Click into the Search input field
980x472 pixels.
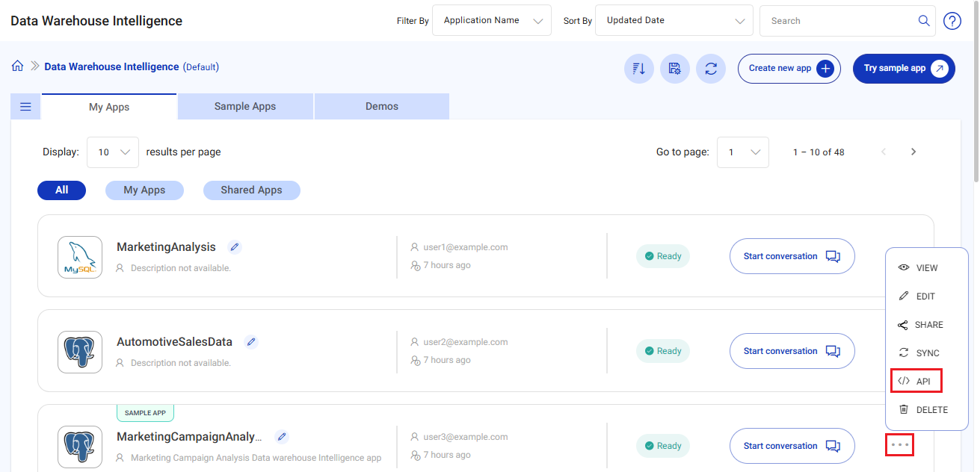tap(839, 21)
